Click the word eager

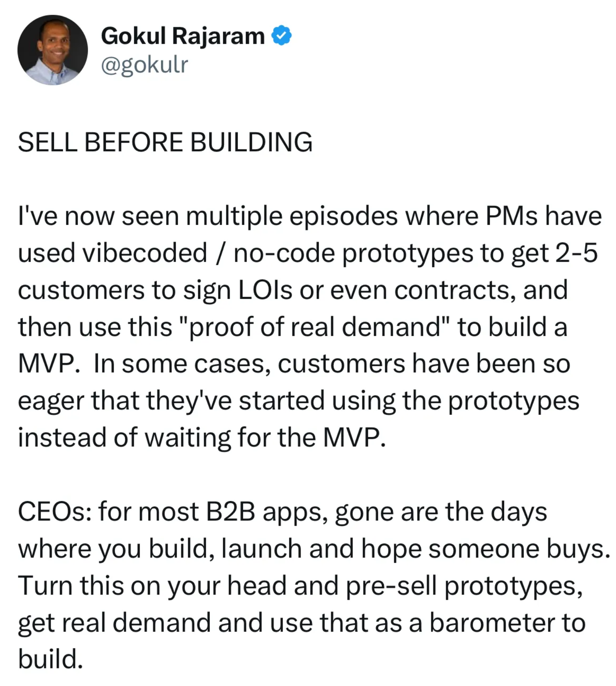(51, 401)
